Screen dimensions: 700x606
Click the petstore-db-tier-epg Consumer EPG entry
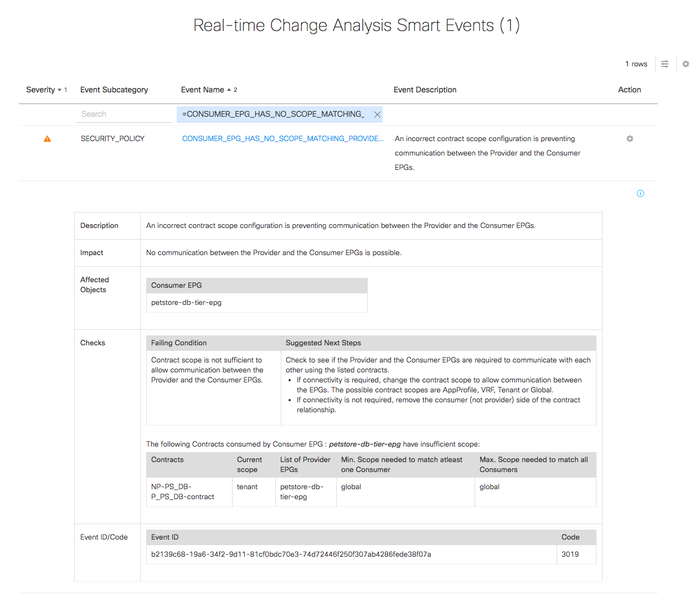click(186, 303)
